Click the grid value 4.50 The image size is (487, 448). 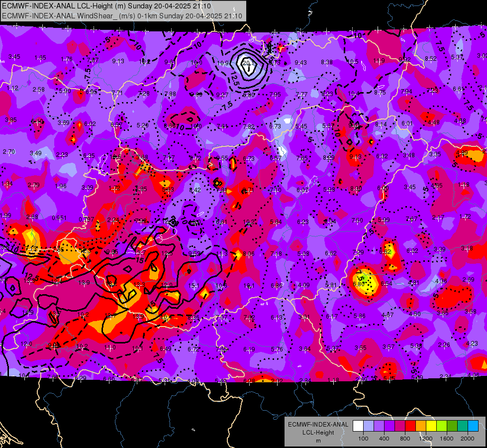(415, 314)
